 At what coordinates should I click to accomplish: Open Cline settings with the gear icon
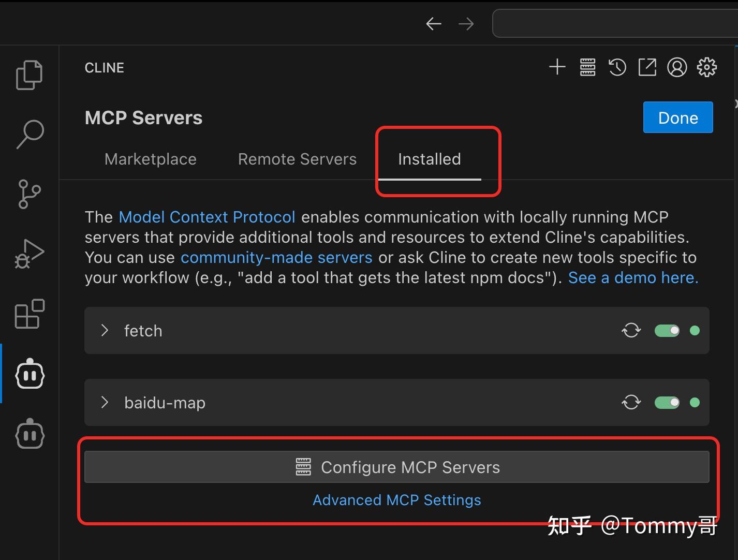point(707,67)
